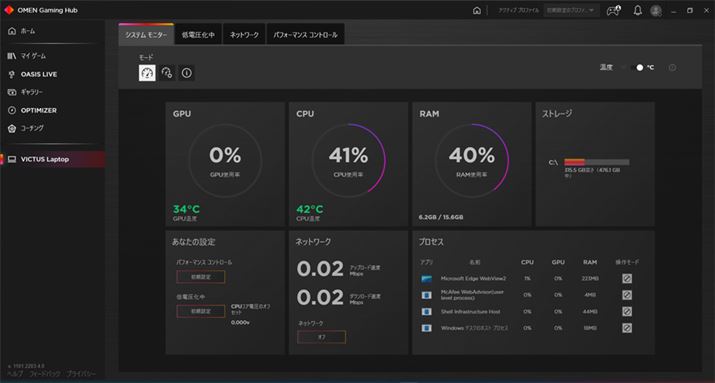Open the game controller icon in title bar
This screenshot has width=715, height=383.
[613, 10]
